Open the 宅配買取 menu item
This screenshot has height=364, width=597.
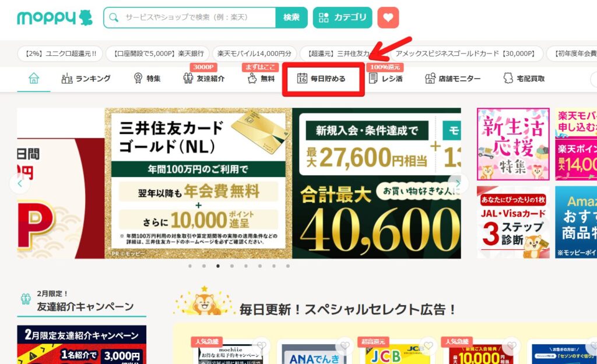click(524, 79)
